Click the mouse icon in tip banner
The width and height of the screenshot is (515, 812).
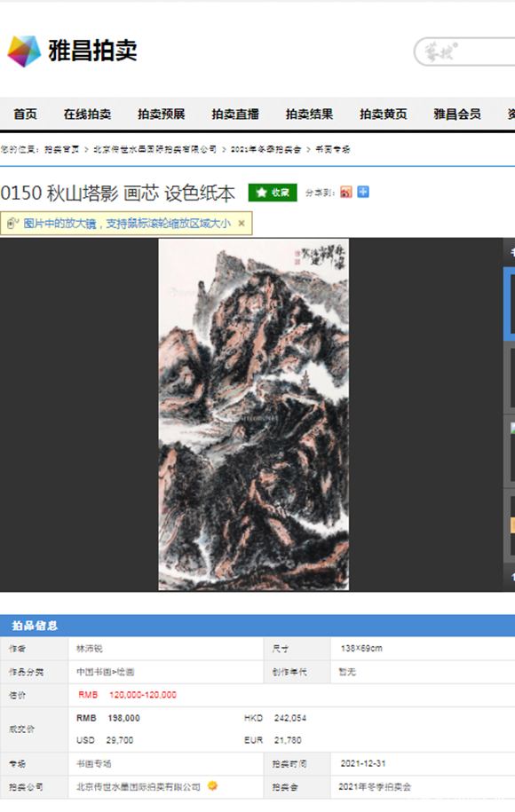coord(12,224)
